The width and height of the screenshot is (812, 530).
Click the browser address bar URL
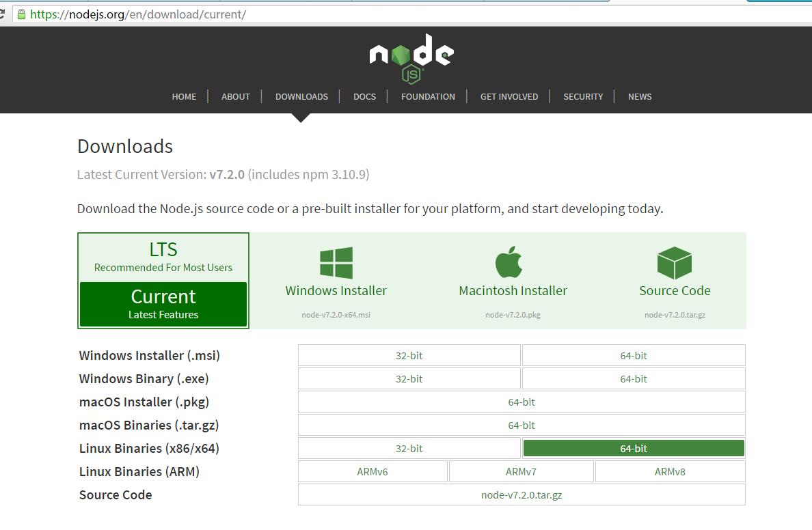pos(138,14)
